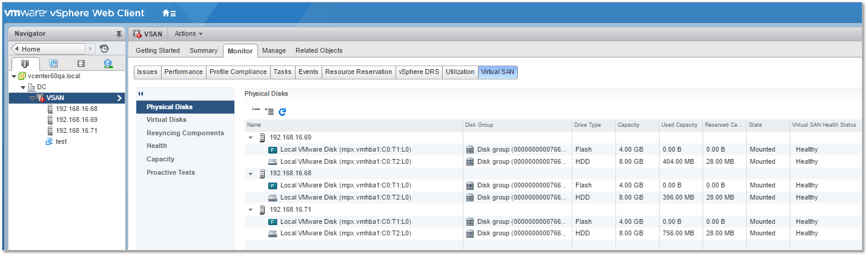Sort by the Used Capacity column header
868x256 pixels.
tap(681, 125)
